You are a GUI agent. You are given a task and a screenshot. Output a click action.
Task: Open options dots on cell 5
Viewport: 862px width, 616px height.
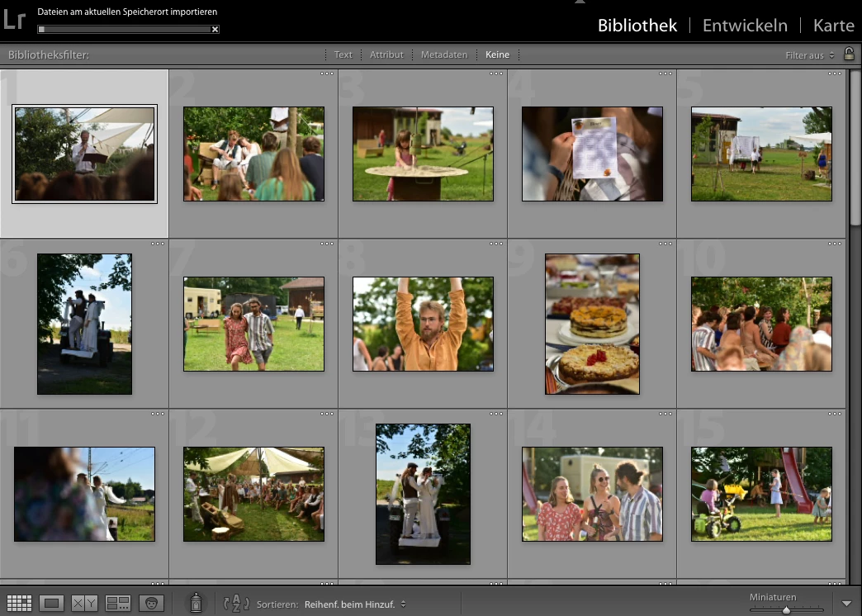[835, 73]
